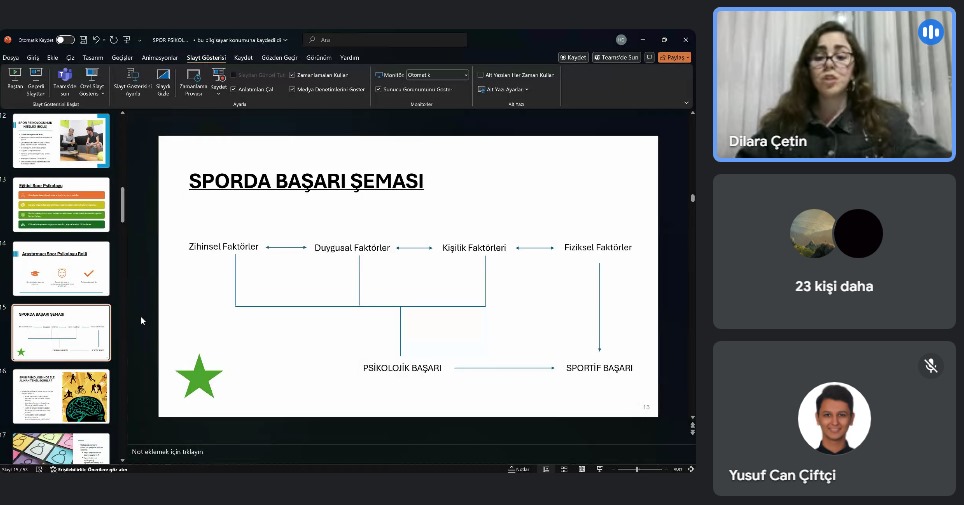This screenshot has width=964, height=505.
Task: Expand the Paylaş button dropdown
Action: (x=687, y=57)
